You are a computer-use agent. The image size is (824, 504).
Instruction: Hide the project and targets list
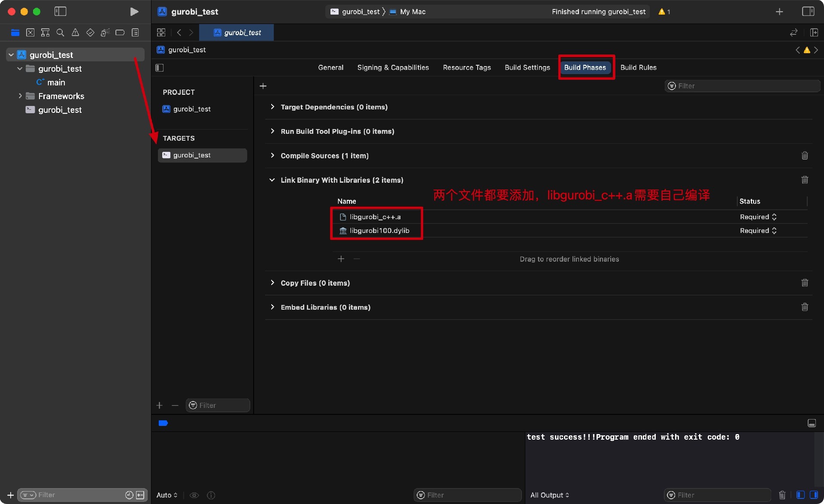(x=160, y=68)
